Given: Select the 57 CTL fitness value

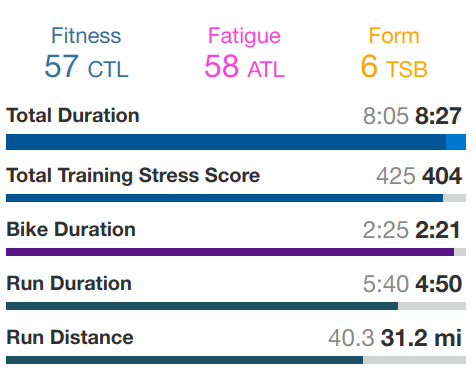Looking at the screenshot, I should coord(86,66).
